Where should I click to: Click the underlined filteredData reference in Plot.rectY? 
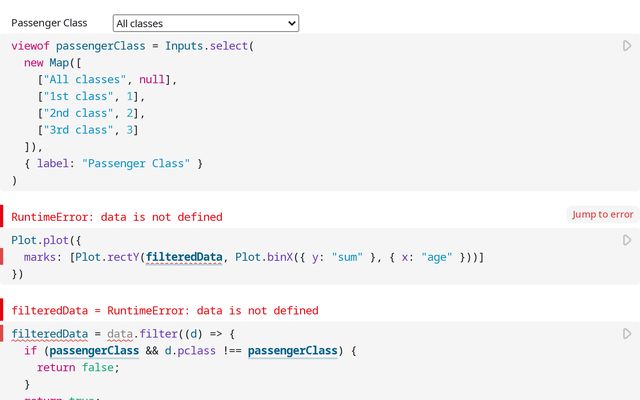pos(183,258)
